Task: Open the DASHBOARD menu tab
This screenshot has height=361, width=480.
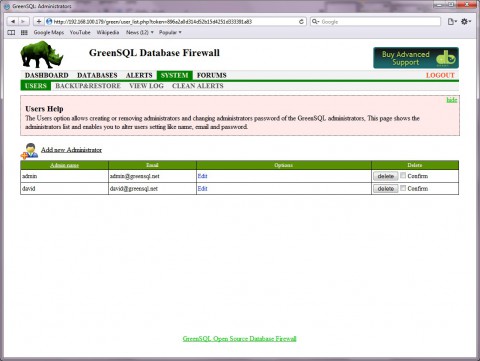Action: (x=47, y=75)
